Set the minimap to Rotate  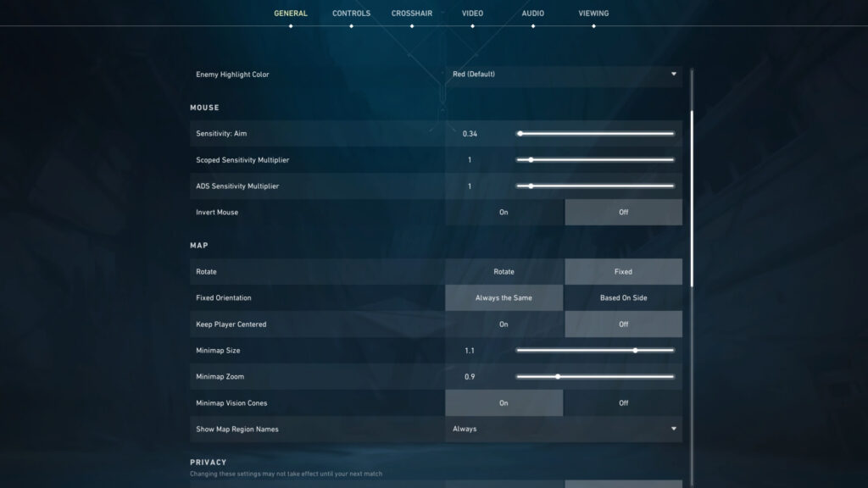point(504,271)
